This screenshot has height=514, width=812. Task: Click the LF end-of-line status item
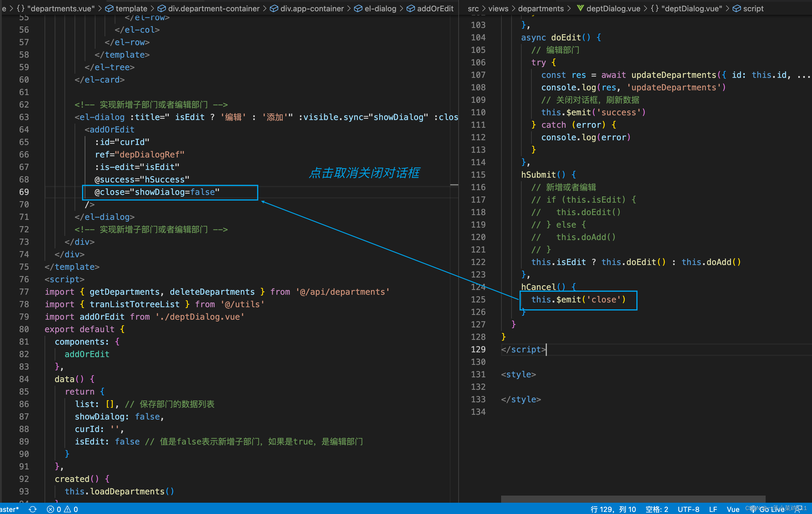pos(713,509)
